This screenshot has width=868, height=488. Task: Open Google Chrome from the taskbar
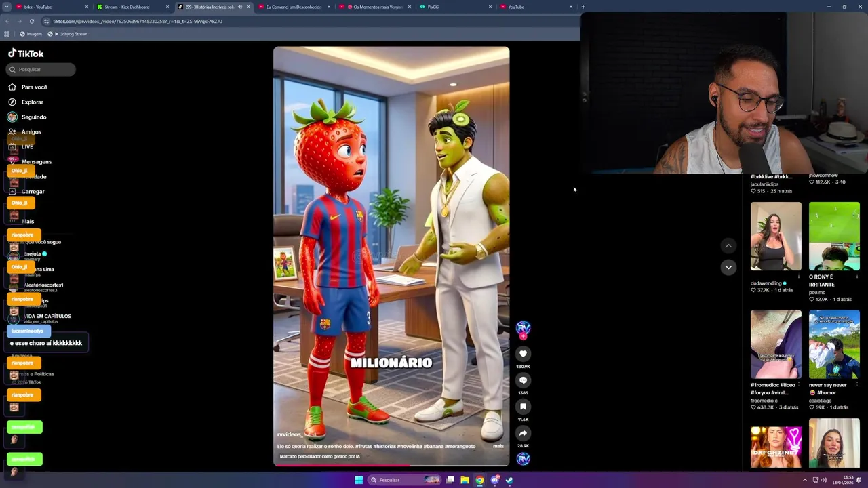[x=479, y=480]
